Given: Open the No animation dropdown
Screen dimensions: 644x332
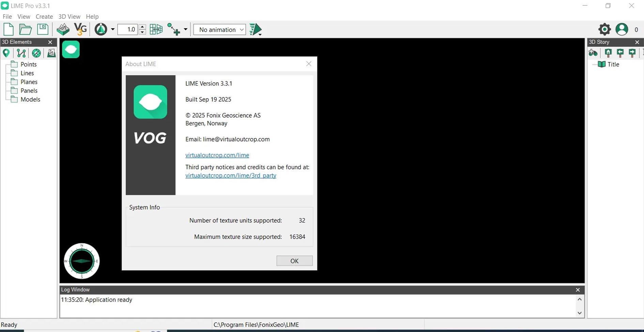Looking at the screenshot, I should (220, 30).
